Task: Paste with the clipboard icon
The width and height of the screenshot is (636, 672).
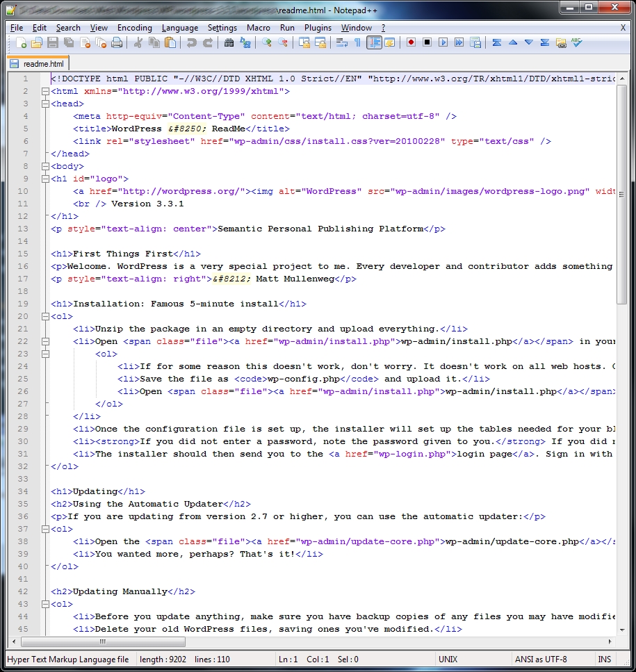Action: 170,42
